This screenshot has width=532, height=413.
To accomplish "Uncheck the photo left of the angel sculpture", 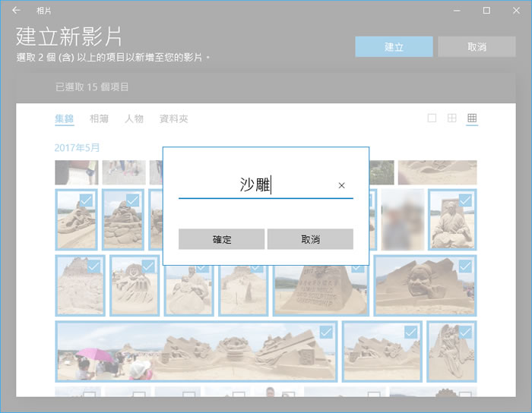I will [x=382, y=352].
